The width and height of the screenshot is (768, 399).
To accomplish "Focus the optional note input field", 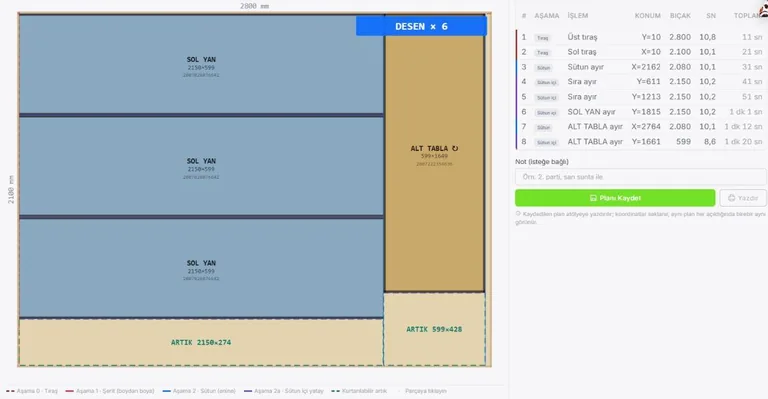I will pyautogui.click(x=641, y=177).
